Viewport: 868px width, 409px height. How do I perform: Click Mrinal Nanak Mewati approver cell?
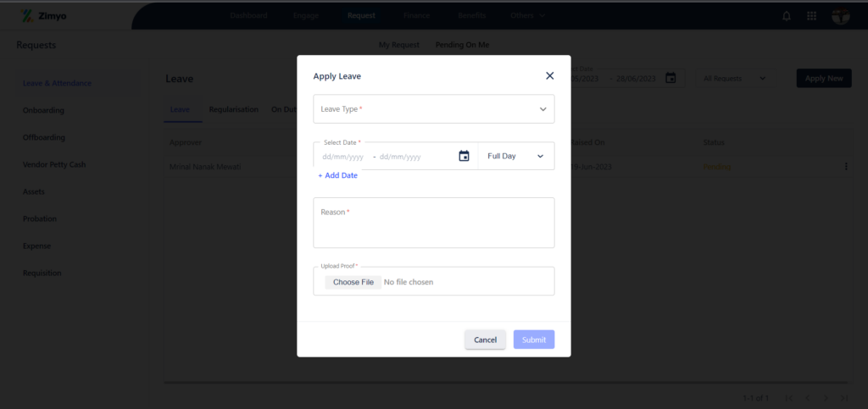[205, 167]
